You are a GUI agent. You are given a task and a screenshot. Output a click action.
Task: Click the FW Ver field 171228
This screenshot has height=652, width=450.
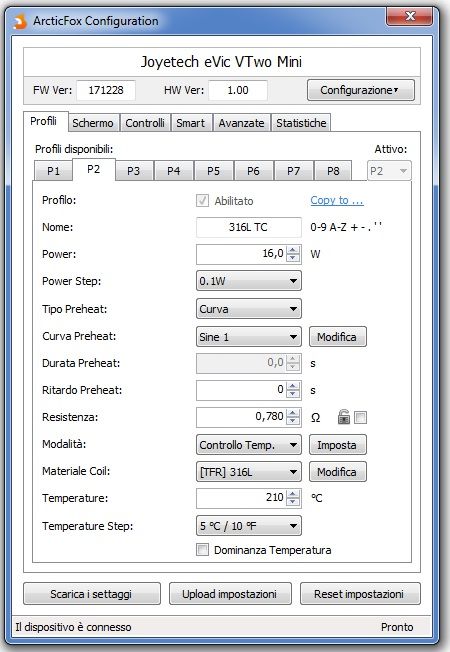(106, 90)
